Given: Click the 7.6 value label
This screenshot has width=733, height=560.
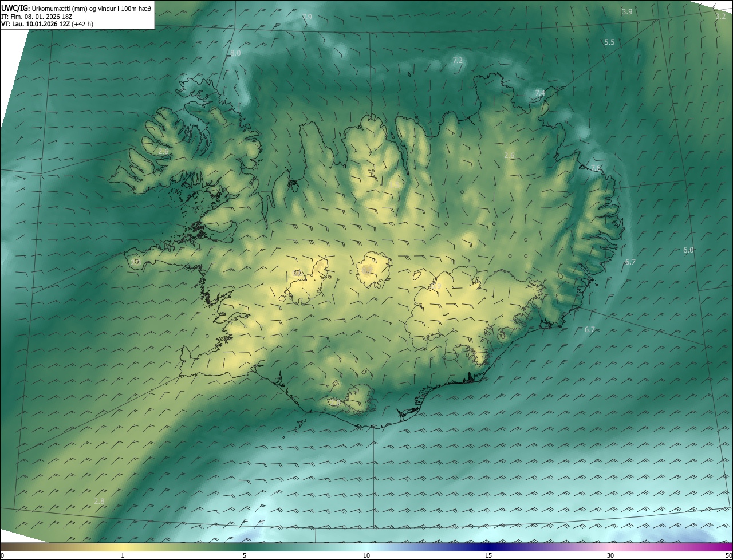Looking at the screenshot, I should (x=596, y=168).
